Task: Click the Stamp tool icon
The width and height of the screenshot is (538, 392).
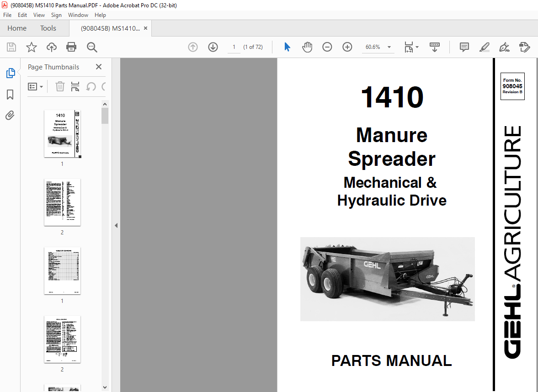Action: (524, 47)
